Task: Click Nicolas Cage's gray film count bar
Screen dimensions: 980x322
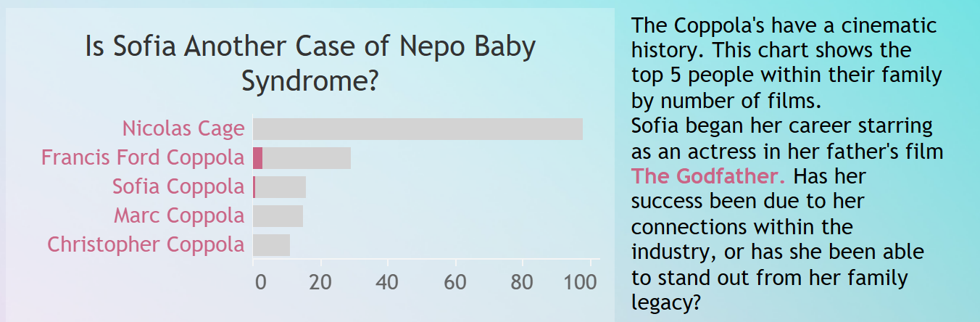Action: click(418, 129)
